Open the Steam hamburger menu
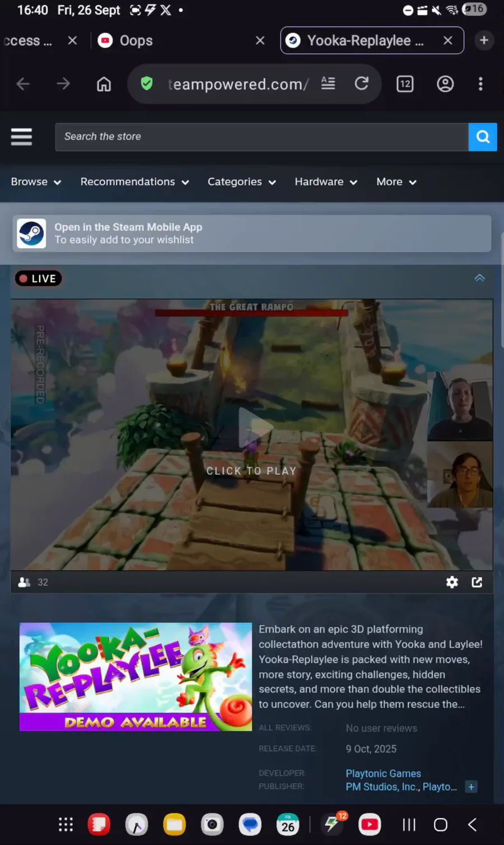The width and height of the screenshot is (504, 845). 21,137
